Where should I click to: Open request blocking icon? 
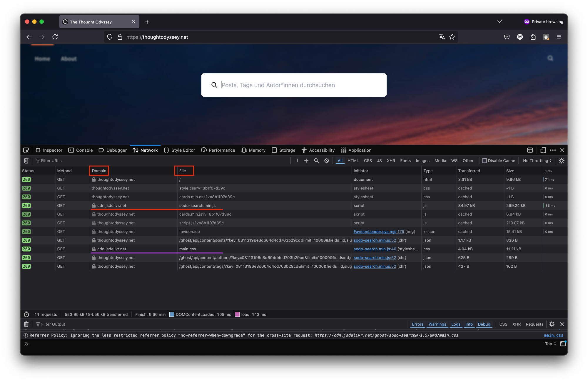327,161
